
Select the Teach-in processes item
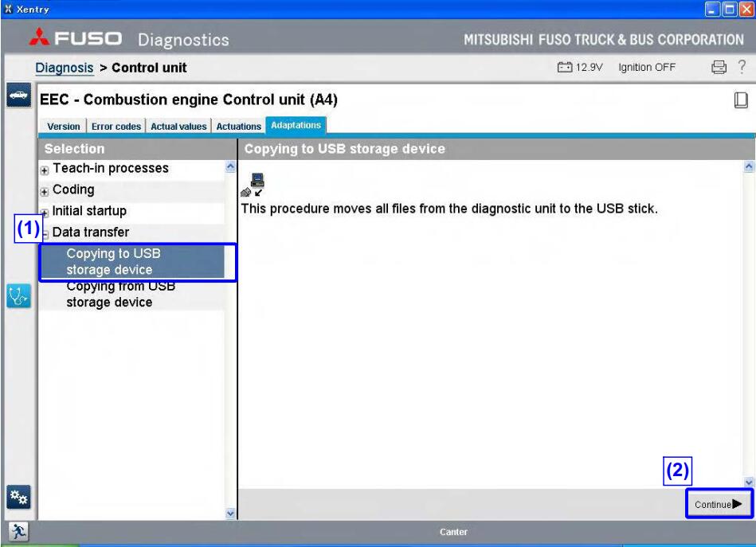point(111,168)
